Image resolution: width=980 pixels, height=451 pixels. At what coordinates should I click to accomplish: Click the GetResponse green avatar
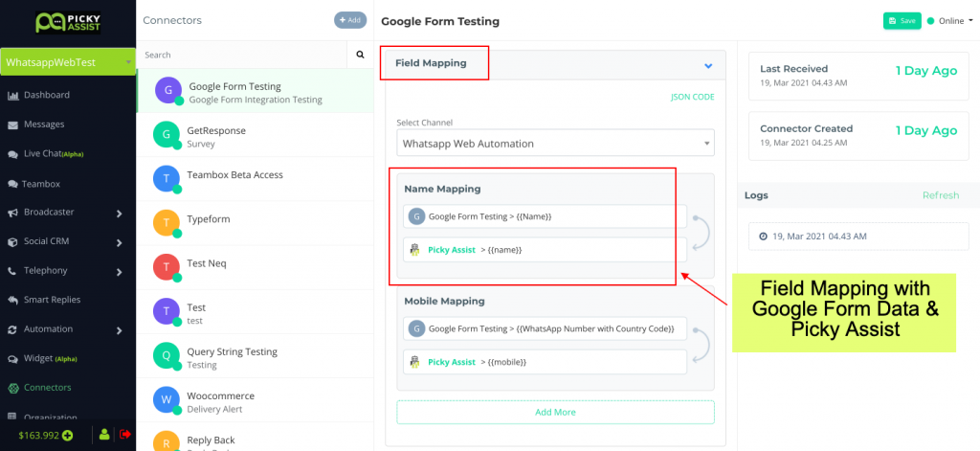click(x=167, y=134)
